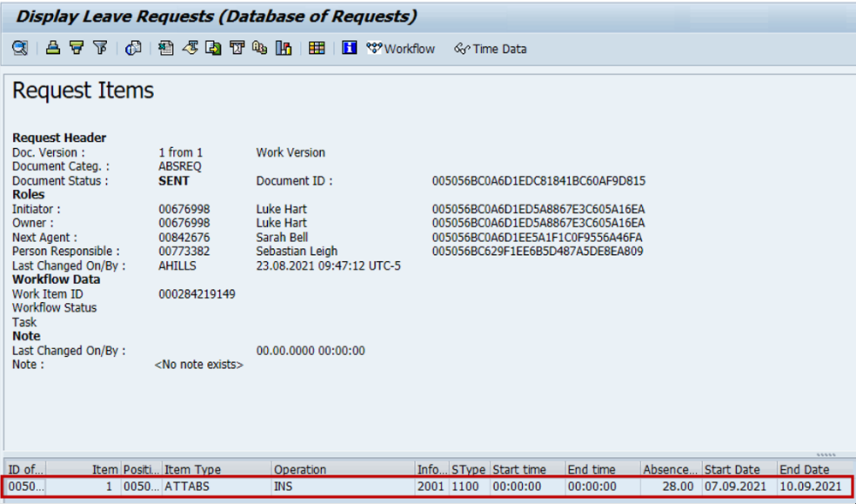
Task: Click the Document Status value SENT
Action: [174, 181]
